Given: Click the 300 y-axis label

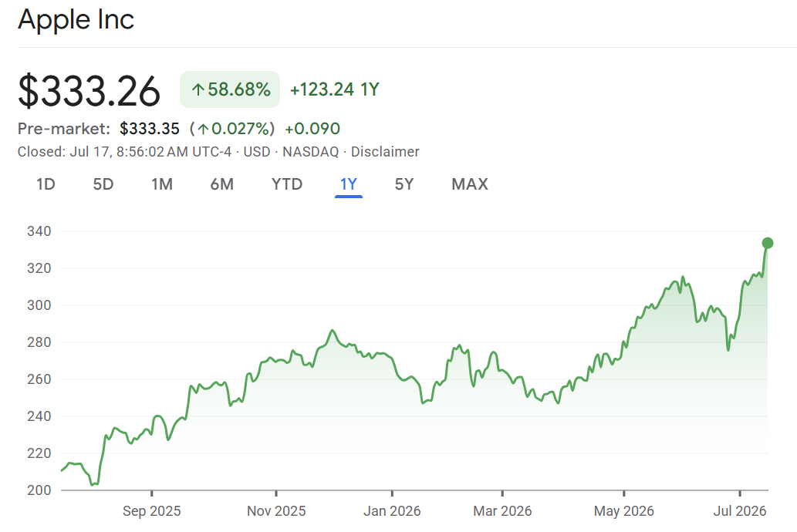Looking at the screenshot, I should (x=39, y=305).
